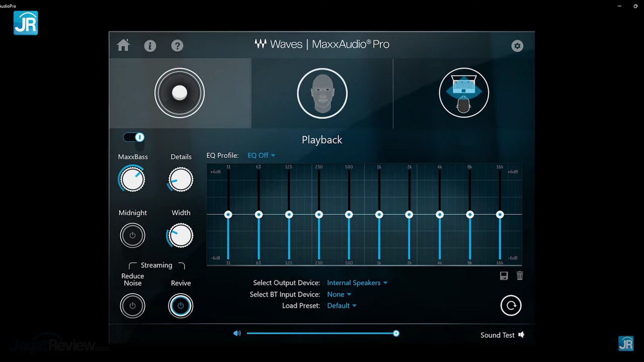Viewport: 644px width, 362px height.
Task: Enable the Midnight power button
Action: click(132, 235)
